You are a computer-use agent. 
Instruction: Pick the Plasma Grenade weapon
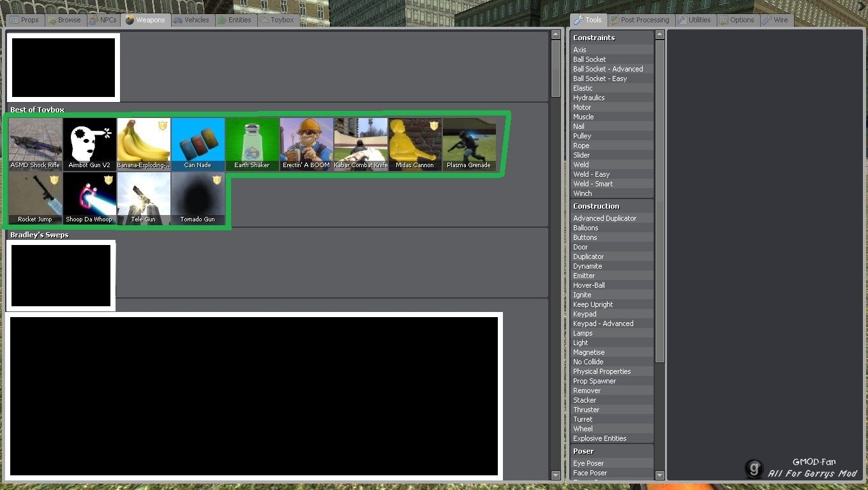tap(470, 144)
